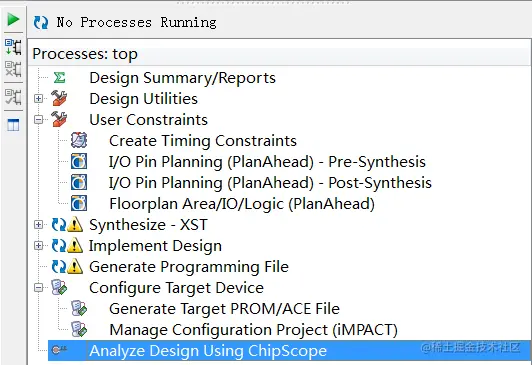532x365 pixels.
Task: Click the Generate Target PROM/ACE File icon
Action: [79, 308]
